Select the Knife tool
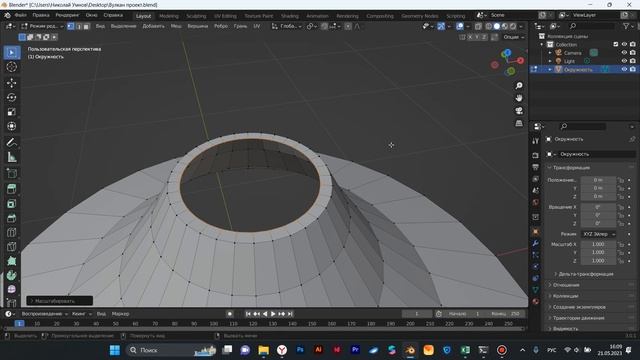This screenshot has height=360, width=640. point(11,247)
